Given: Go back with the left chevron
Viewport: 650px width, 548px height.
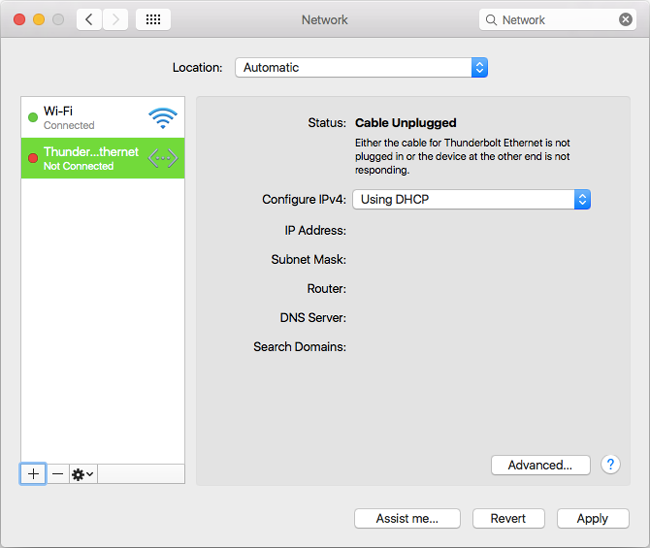Looking at the screenshot, I should pyautogui.click(x=89, y=19).
